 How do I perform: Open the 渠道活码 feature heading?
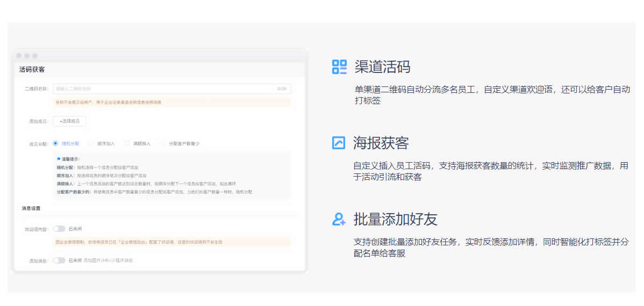382,67
